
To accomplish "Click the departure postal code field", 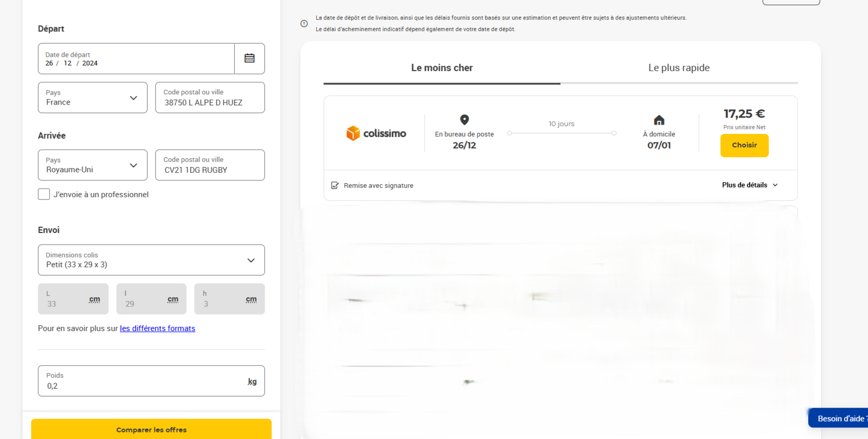I will pos(210,98).
